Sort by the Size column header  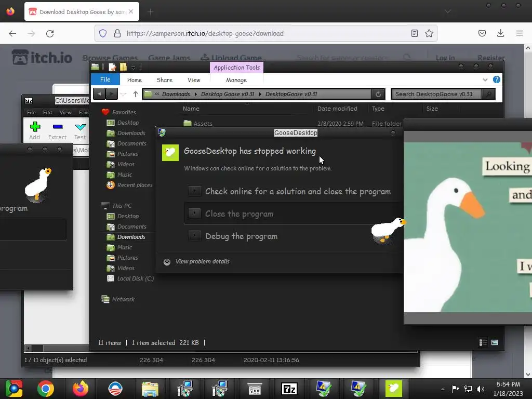[x=432, y=109]
